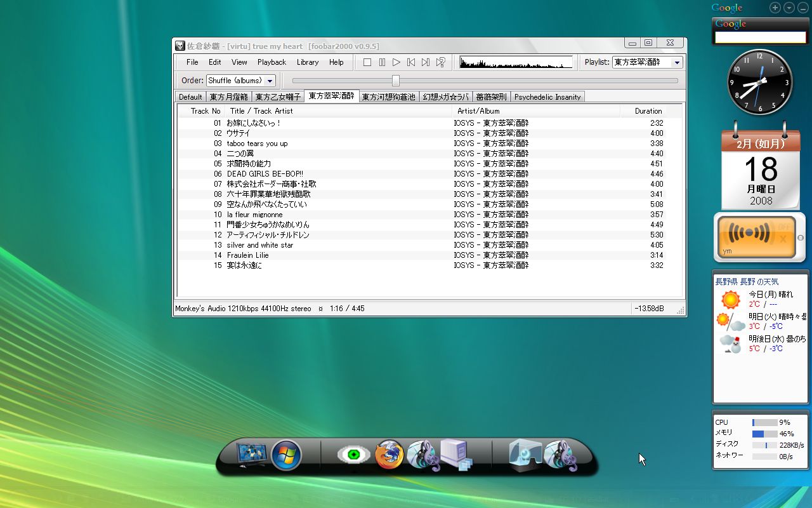Open the sidebar gadget menu down arrow
Viewport: 812px width, 508px height.
(x=789, y=8)
